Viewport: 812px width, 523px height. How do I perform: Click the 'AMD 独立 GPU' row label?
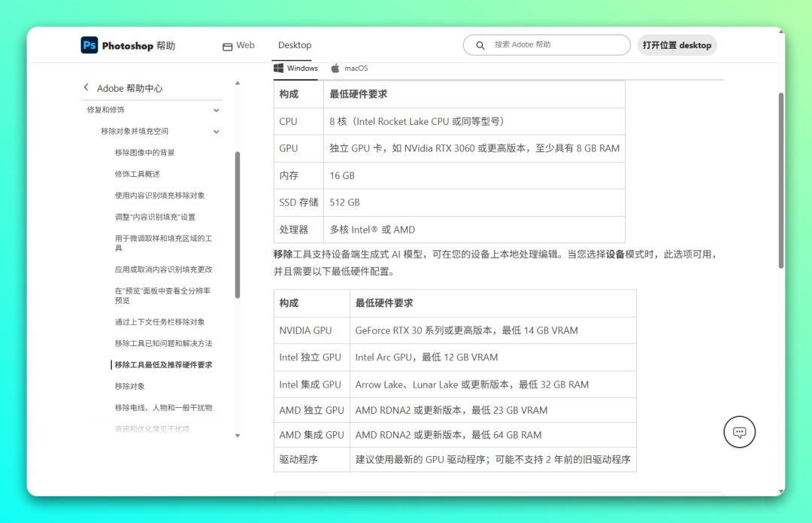(311, 411)
